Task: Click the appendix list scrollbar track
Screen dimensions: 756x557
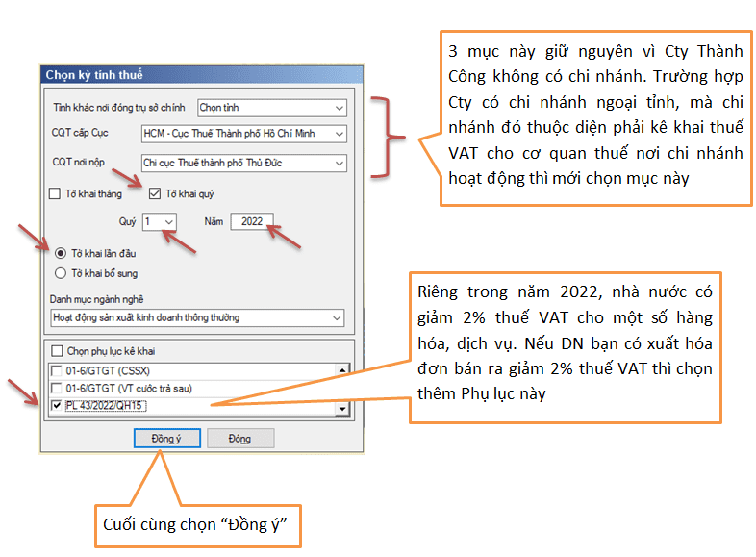Action: [341, 388]
